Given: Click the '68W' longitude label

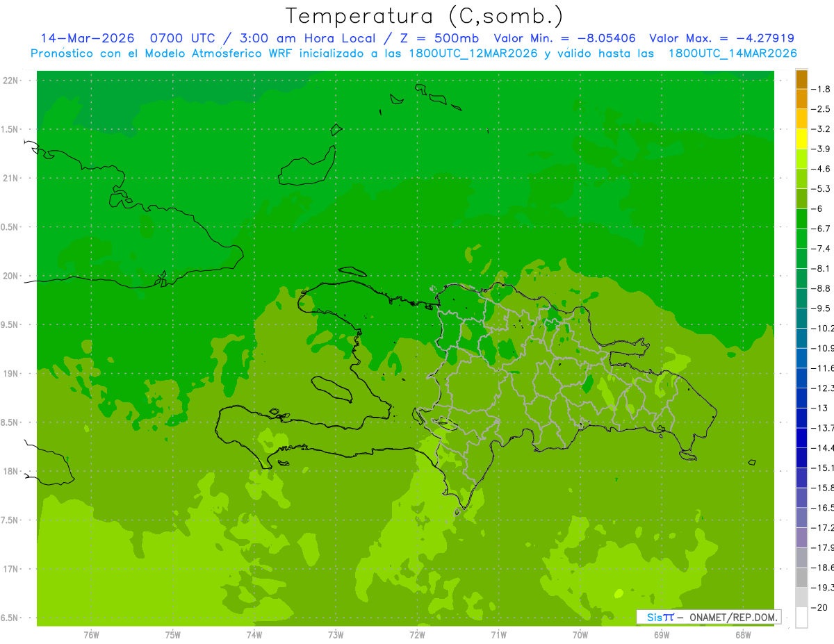Looking at the screenshot, I should 742,634.
